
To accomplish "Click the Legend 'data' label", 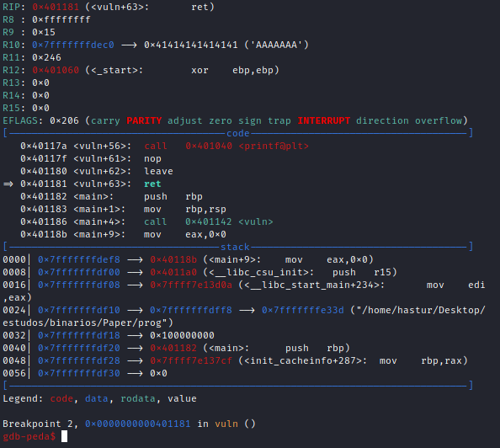I will (97, 399).
